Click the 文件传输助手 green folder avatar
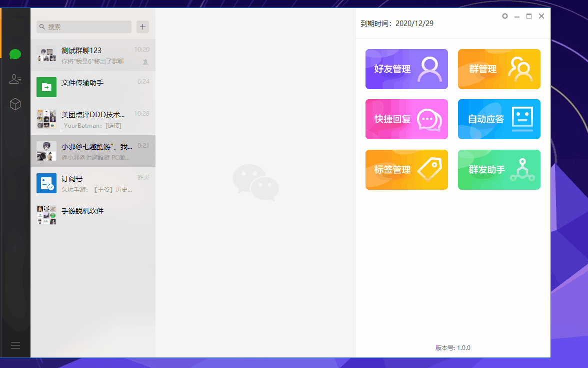Screen dimensions: 588x368 (x=46, y=87)
